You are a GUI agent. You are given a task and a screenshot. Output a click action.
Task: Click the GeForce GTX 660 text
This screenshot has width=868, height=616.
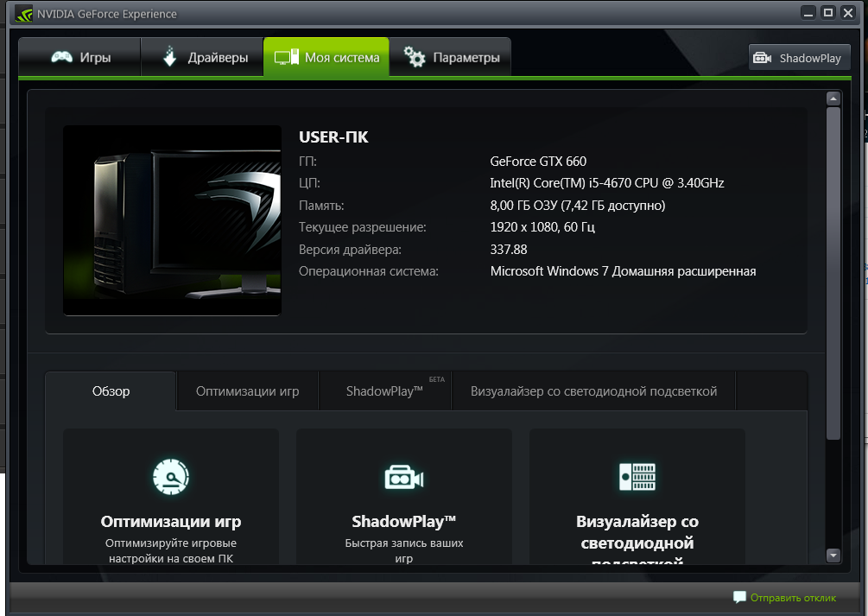tap(538, 162)
